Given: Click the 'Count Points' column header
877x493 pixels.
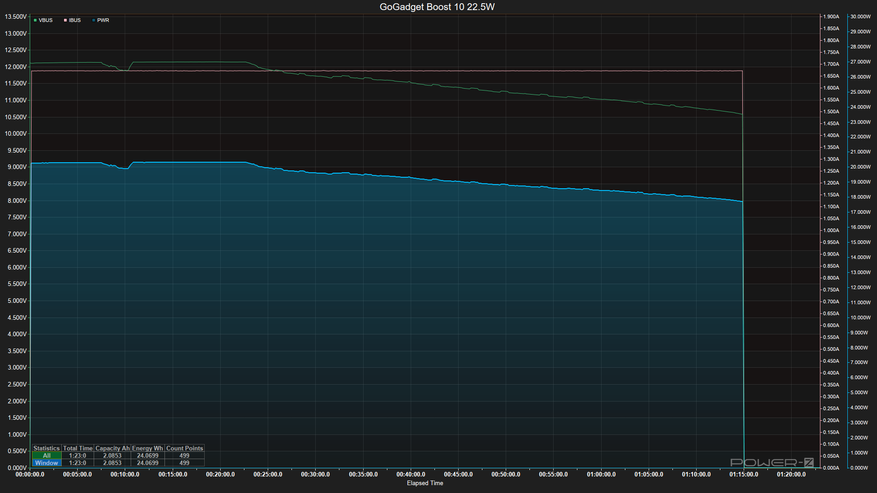Looking at the screenshot, I should [x=185, y=448].
